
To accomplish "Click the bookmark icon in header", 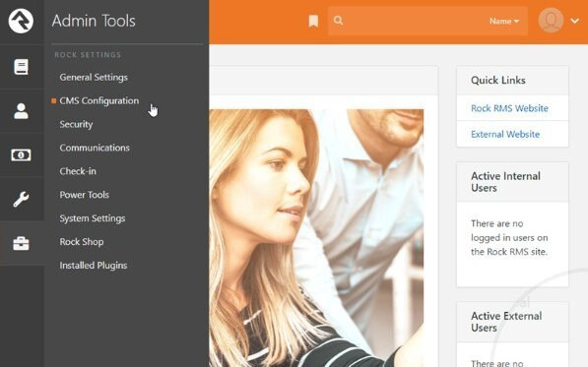I will click(x=313, y=22).
